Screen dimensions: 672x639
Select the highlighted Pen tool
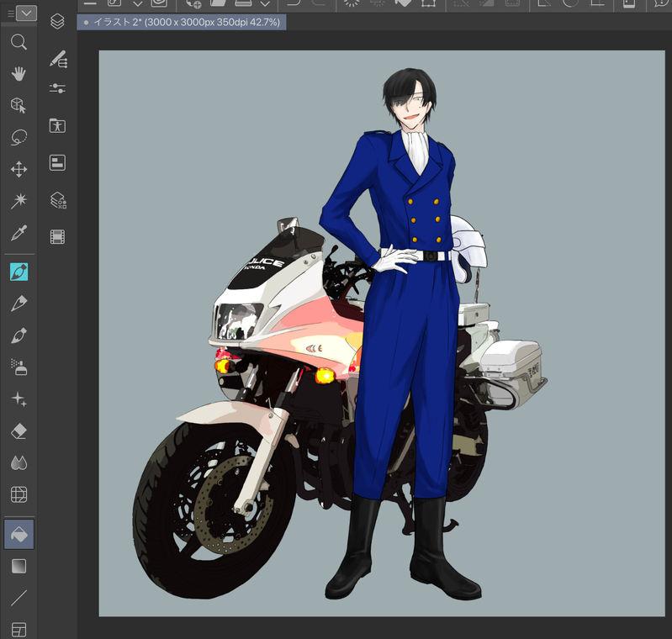19,272
